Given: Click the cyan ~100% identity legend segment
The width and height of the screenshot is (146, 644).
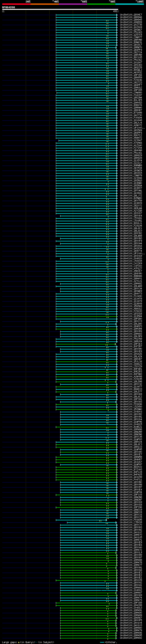Looking at the screenshot, I should [x=130, y=4].
